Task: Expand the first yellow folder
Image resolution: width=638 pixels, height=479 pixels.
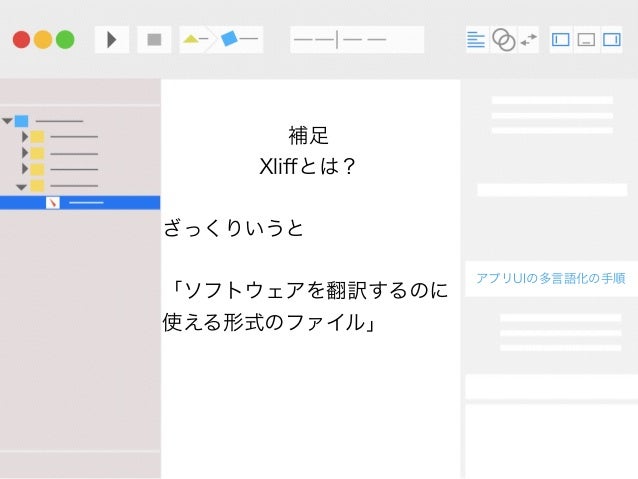Action: click(25, 137)
